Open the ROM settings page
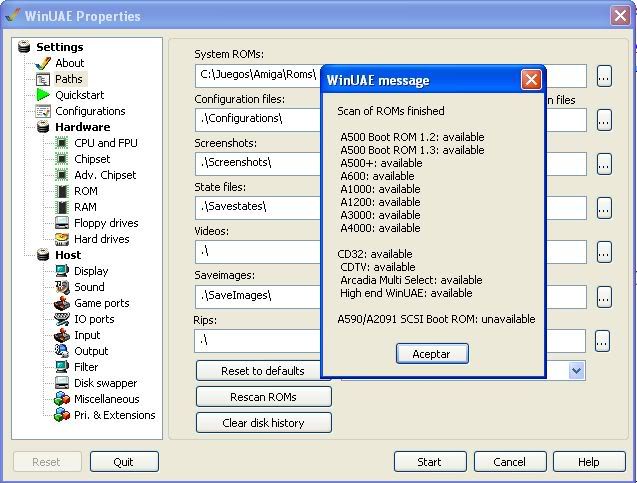 point(86,191)
